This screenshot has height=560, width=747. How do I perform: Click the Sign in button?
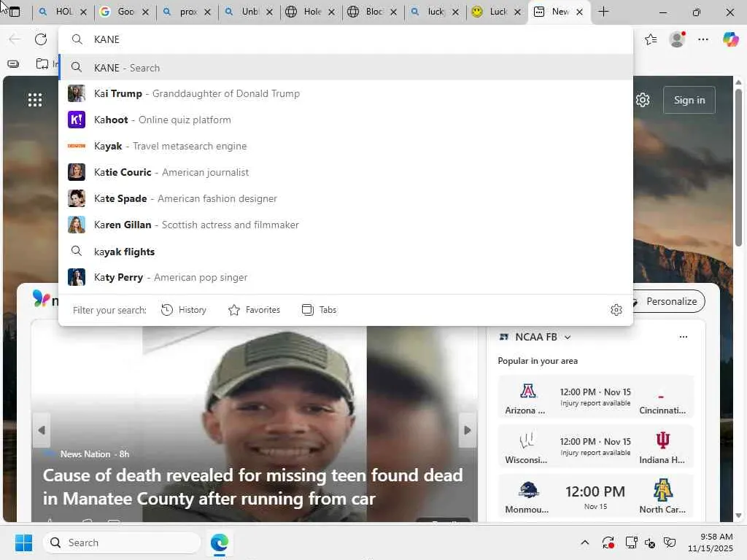(689, 100)
